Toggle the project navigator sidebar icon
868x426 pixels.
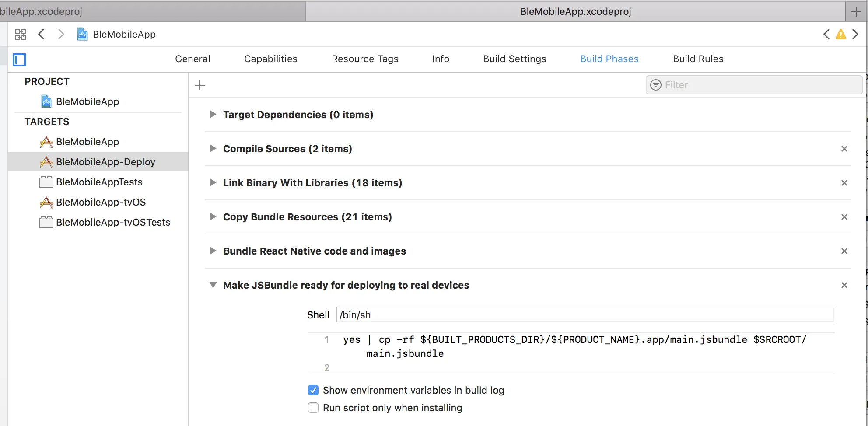coord(19,59)
